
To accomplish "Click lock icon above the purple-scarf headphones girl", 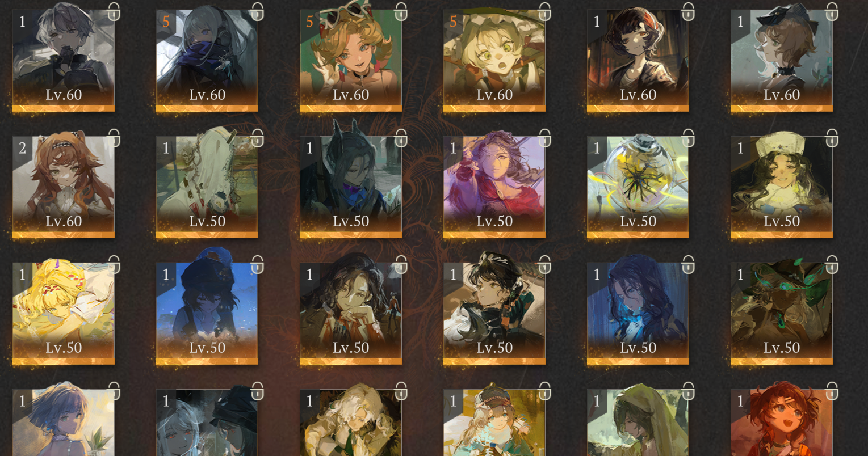I will (257, 11).
